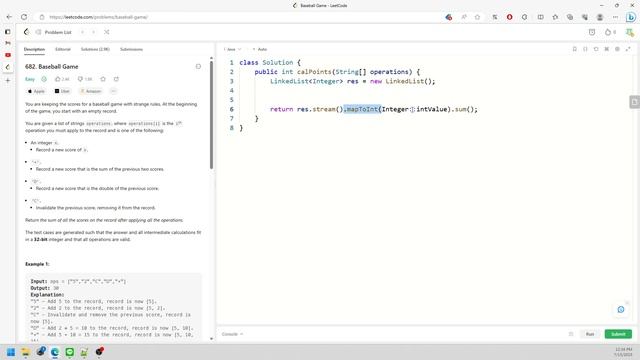Image resolution: width=640 pixels, height=360 pixels.
Task: Open File Explorer from taskbar
Action: tap(25, 352)
